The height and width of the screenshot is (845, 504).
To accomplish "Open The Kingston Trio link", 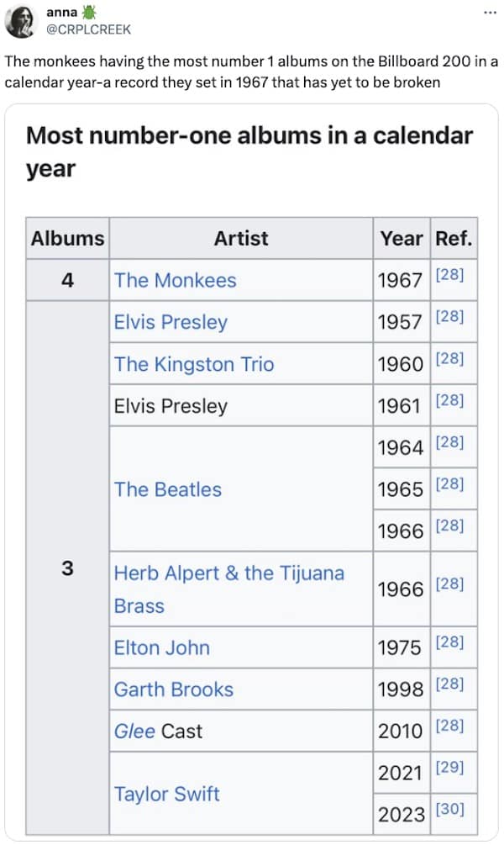I will coord(194,364).
